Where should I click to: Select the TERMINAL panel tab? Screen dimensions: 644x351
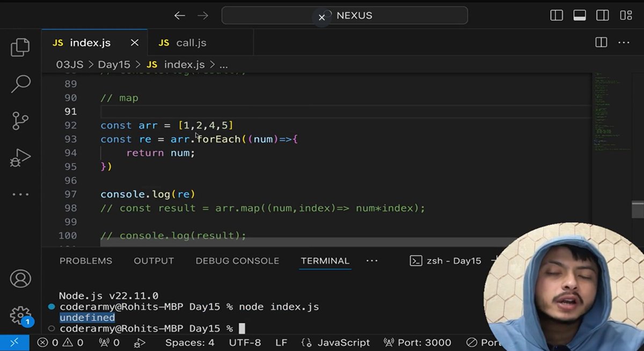pos(325,261)
